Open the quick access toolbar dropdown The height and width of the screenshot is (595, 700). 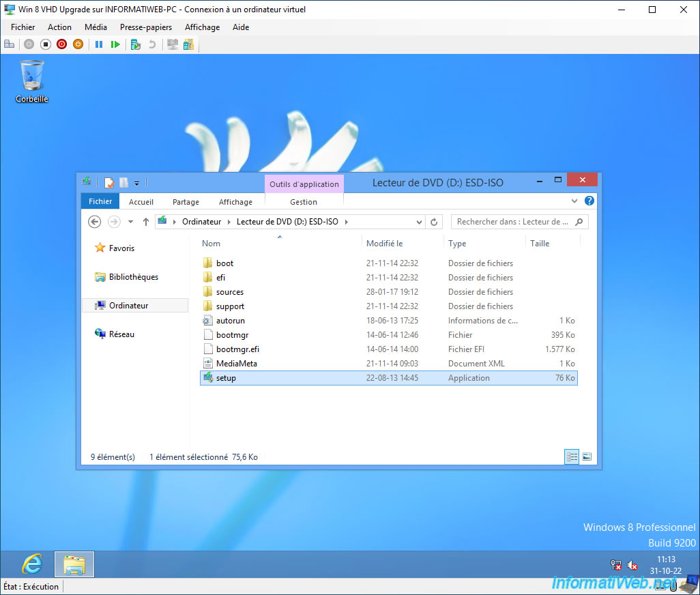click(x=137, y=183)
